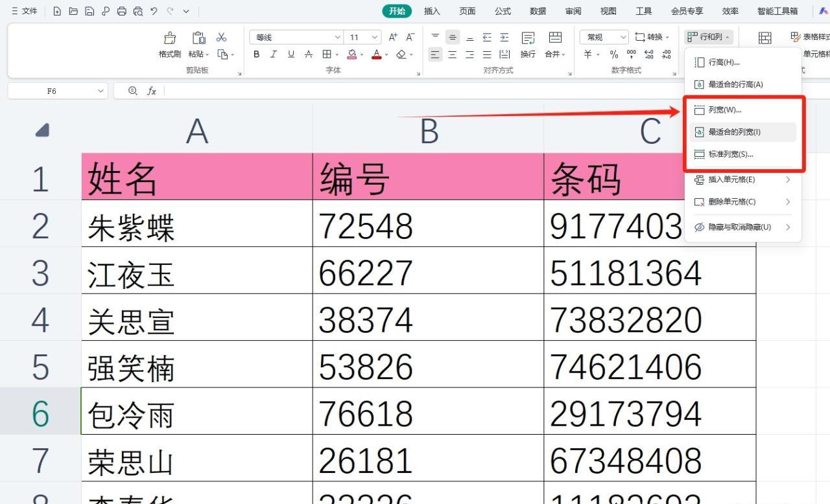Select 最适合的列宽(I) menu item

tap(743, 132)
